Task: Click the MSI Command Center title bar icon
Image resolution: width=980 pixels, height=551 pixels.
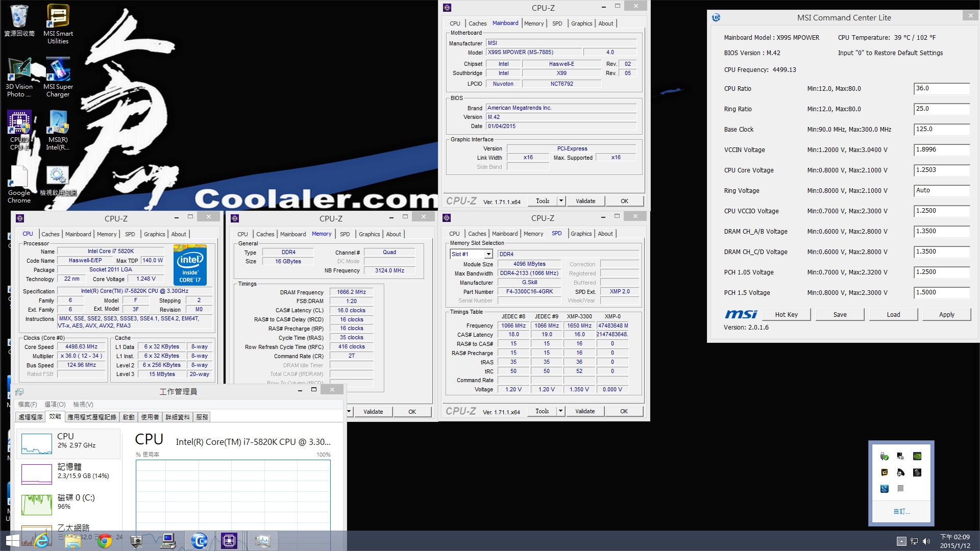Action: coord(716,17)
